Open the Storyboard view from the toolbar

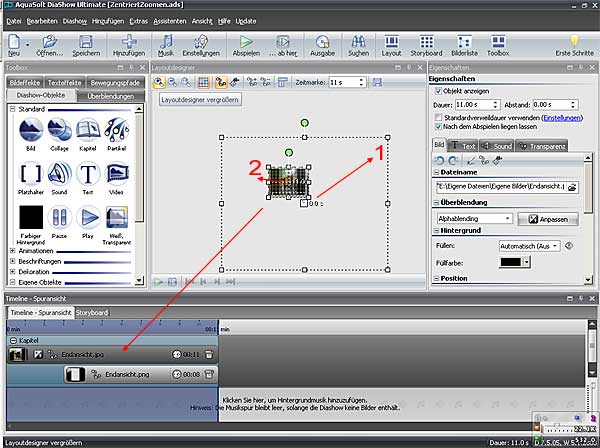426,43
